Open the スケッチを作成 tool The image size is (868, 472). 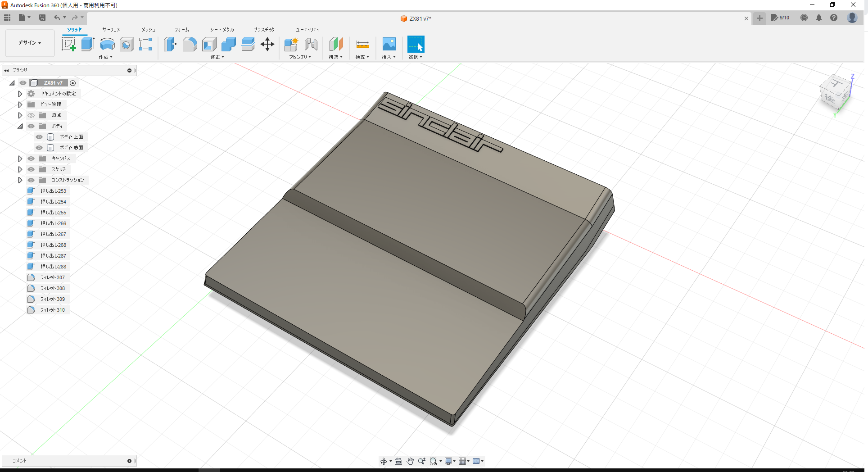(68, 44)
